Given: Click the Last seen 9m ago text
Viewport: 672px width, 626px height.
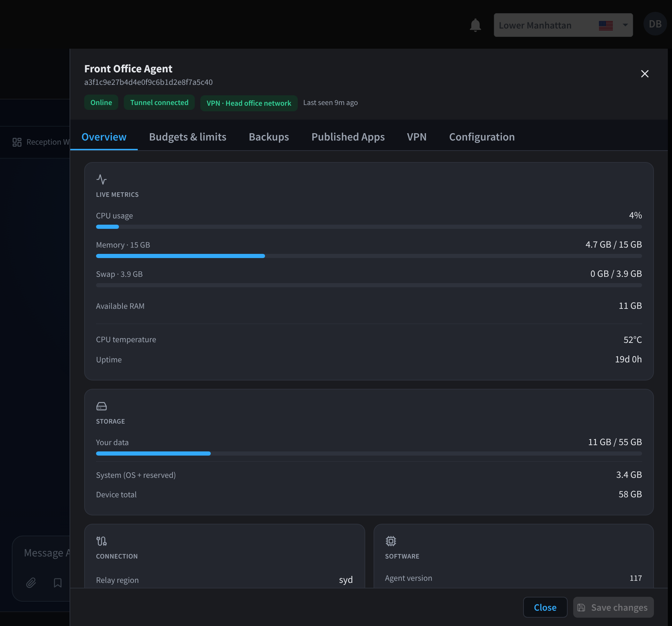Looking at the screenshot, I should [330, 103].
